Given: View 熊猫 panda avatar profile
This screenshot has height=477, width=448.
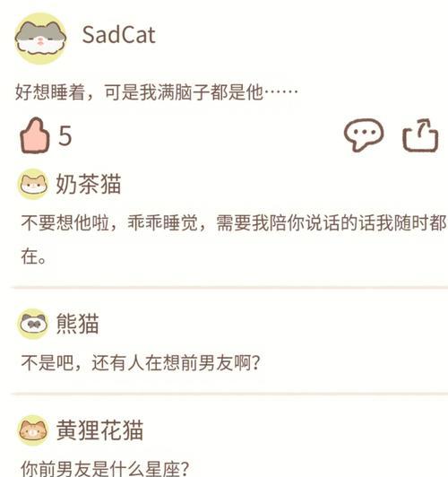Looking at the screenshot, I should (33, 324).
